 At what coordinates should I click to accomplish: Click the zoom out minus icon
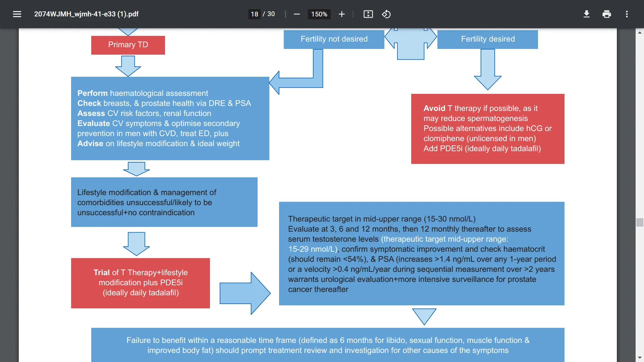(297, 14)
